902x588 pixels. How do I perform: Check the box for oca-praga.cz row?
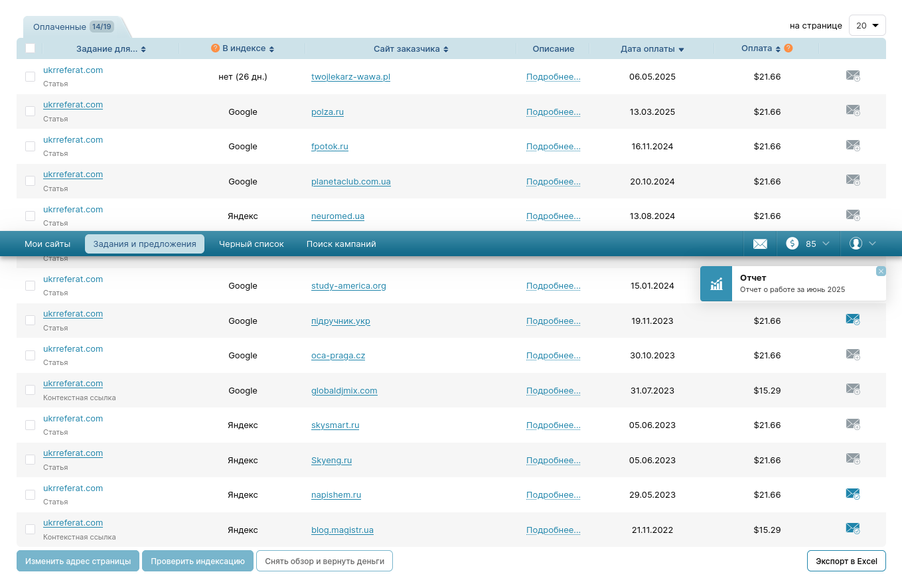point(30,355)
